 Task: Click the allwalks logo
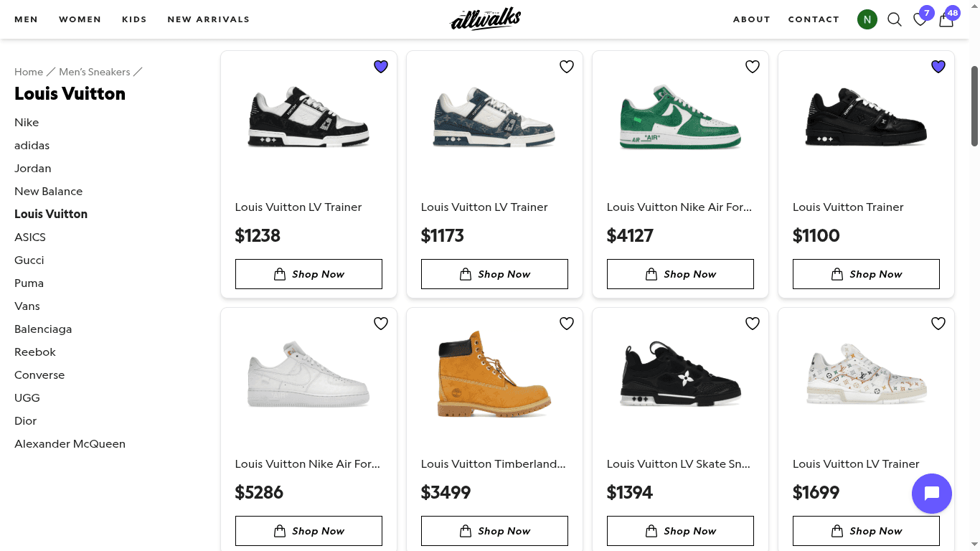tap(485, 19)
